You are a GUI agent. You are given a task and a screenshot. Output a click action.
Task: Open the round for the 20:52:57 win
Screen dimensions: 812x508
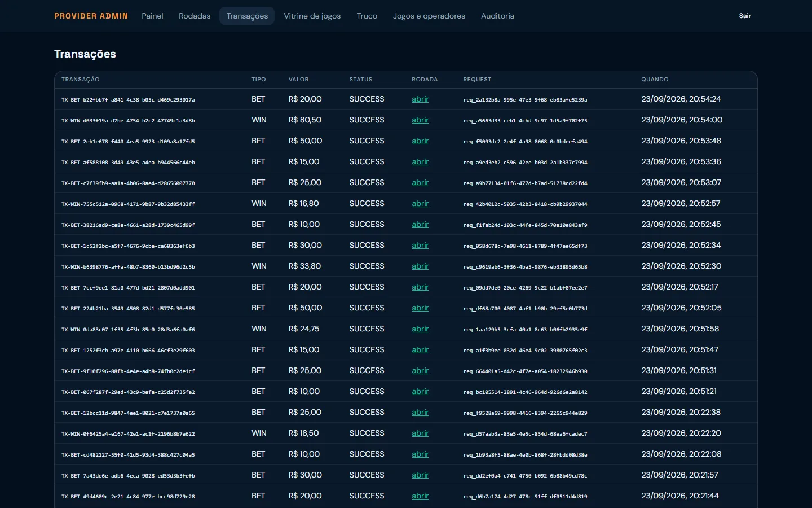tap(420, 203)
